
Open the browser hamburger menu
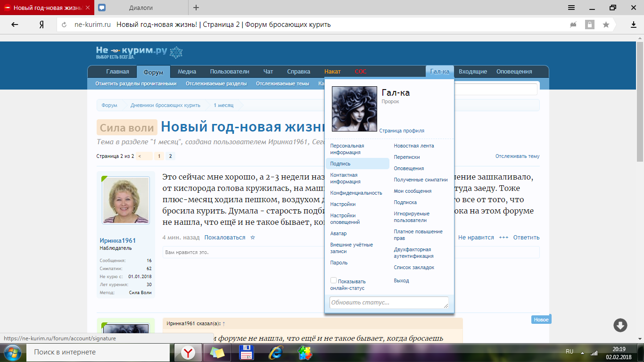(571, 8)
